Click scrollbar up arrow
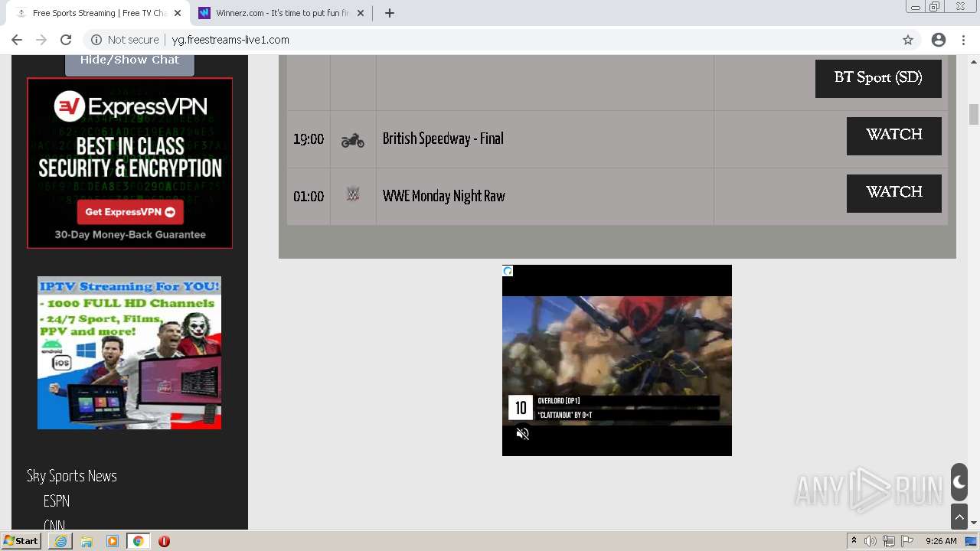 click(974, 60)
